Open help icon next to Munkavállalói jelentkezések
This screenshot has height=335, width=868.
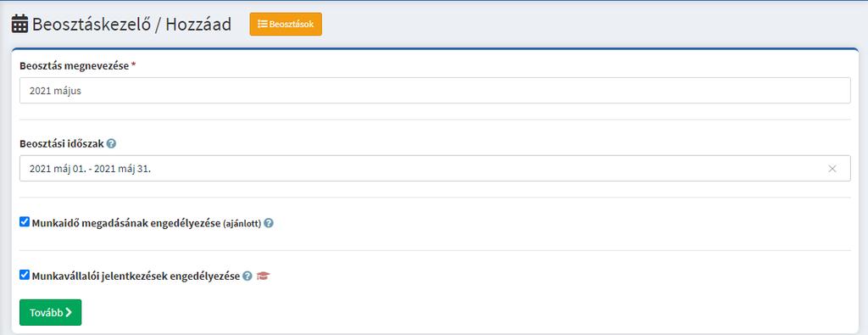pos(248,276)
